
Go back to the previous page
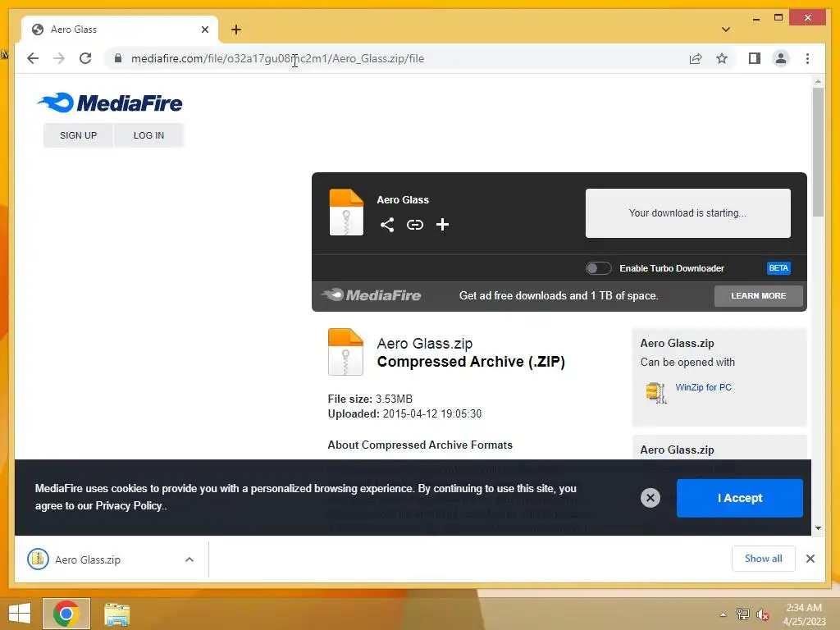tap(33, 58)
